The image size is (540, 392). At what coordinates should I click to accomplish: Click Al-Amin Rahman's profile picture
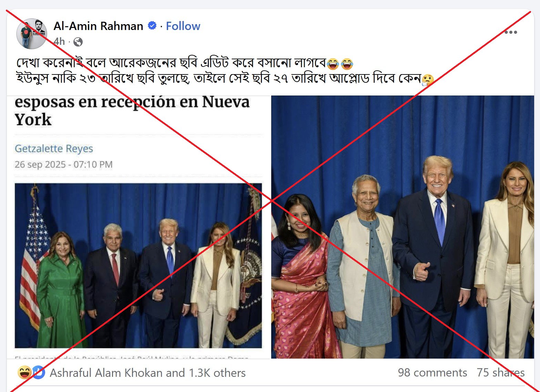click(32, 33)
